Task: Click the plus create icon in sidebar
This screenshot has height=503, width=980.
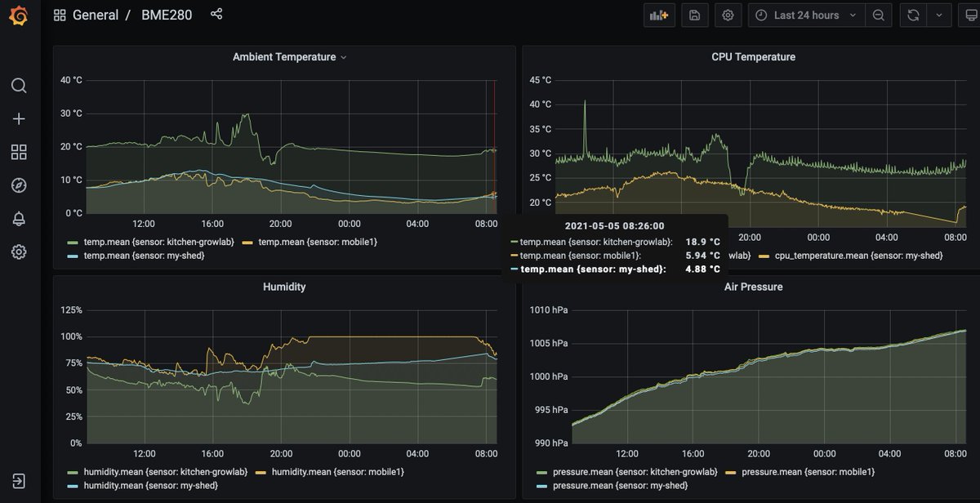Action: pos(19,119)
